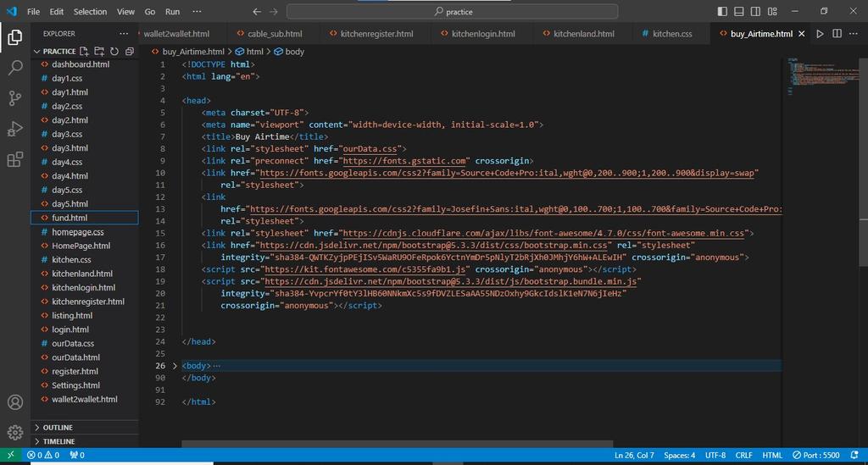
Task: Open remote window from status bar
Action: [10, 455]
